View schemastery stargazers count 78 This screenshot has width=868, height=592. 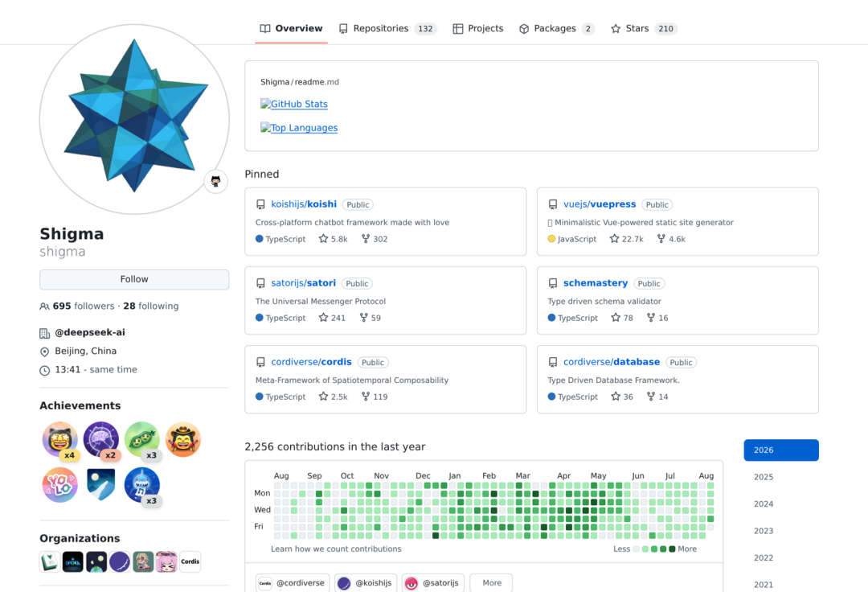pyautogui.click(x=621, y=318)
